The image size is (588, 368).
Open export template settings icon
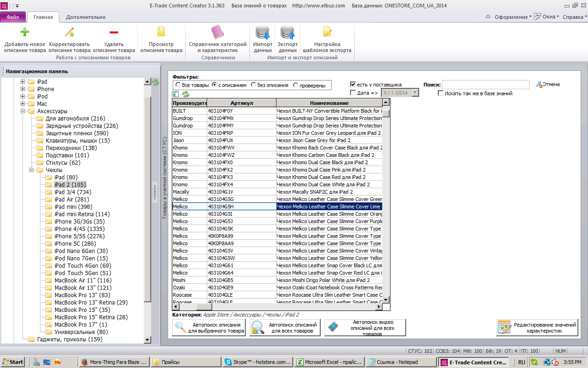coord(327,32)
